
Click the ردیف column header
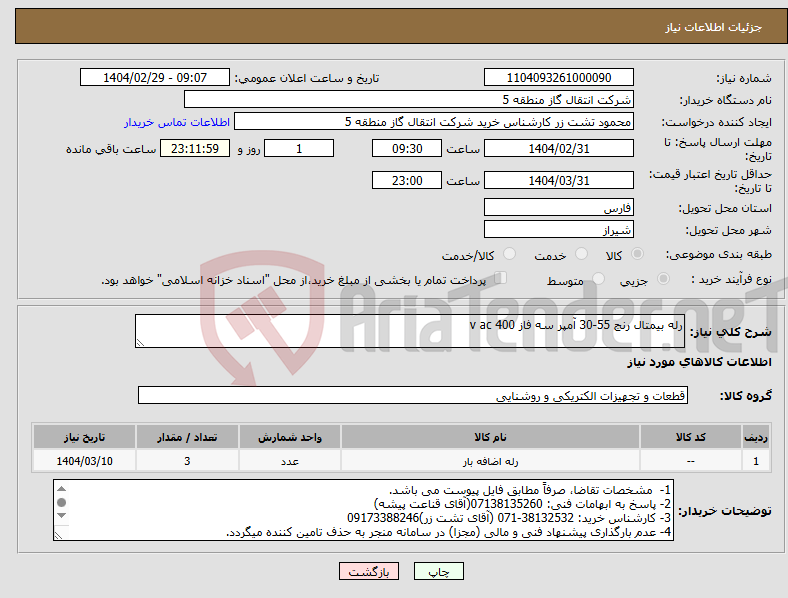click(x=756, y=437)
